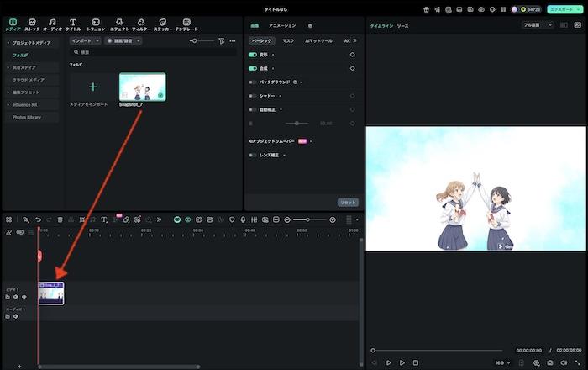Viewport: 588px width, 370px height.
Task: Select the timeline crop tool
Action: pos(82,220)
